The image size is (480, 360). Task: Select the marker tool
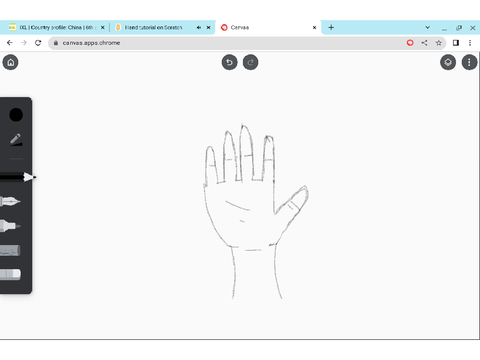[10, 226]
